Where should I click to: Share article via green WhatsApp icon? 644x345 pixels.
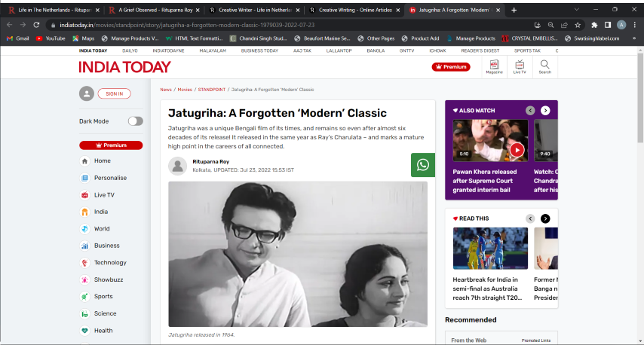click(423, 165)
